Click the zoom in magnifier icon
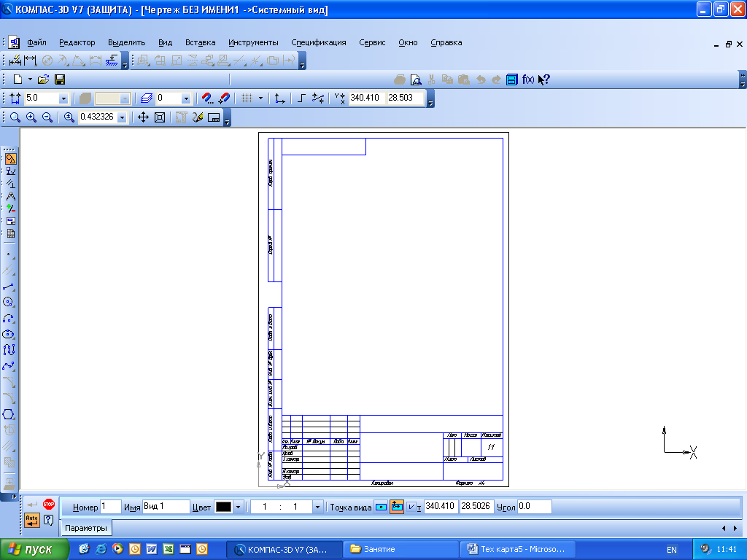The image size is (747, 560). [31, 117]
